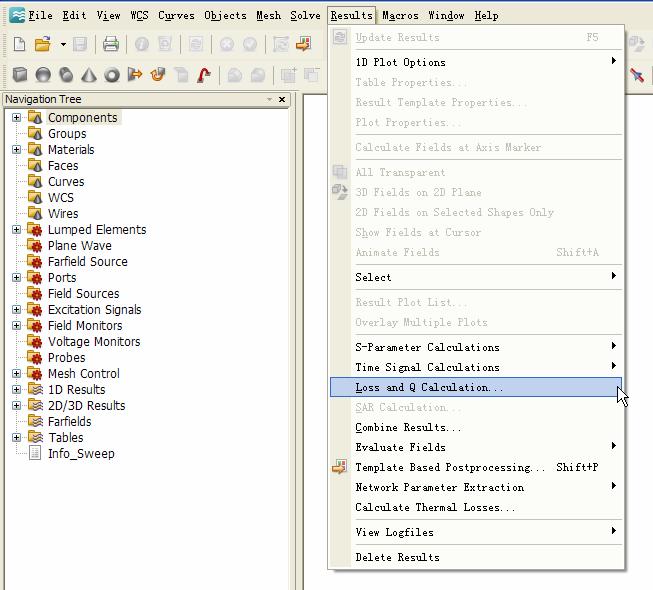Open the recent files dropdown arrow
The height and width of the screenshot is (590, 653).
click(x=63, y=44)
